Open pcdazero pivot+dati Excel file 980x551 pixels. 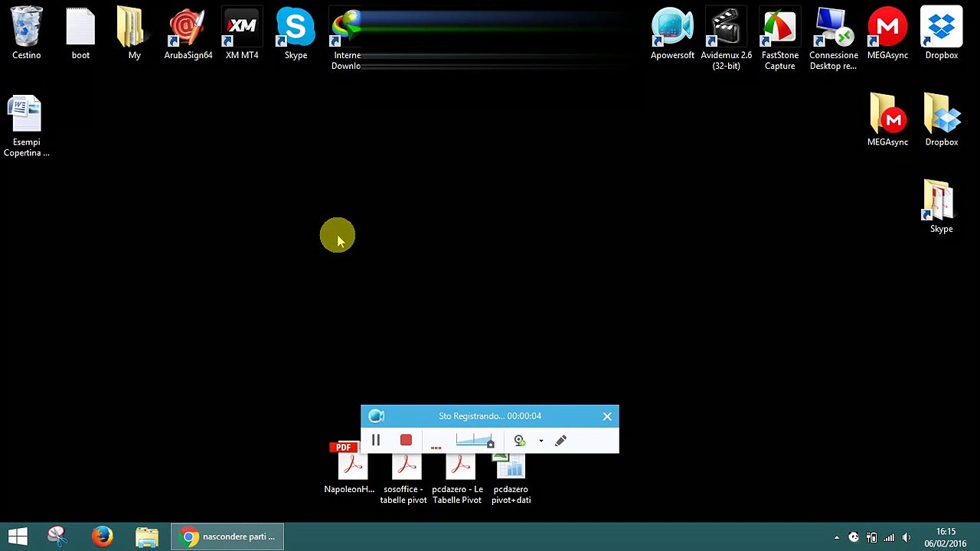click(511, 479)
